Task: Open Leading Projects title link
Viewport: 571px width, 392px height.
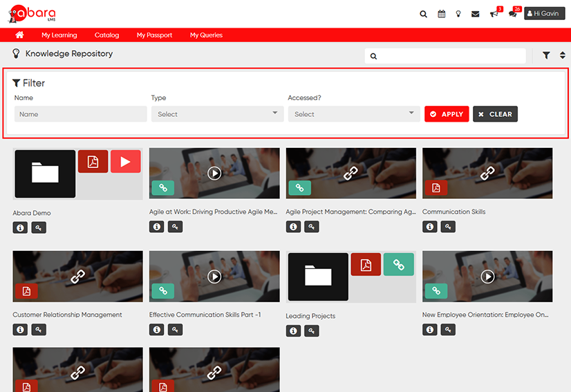Action: [x=310, y=316]
